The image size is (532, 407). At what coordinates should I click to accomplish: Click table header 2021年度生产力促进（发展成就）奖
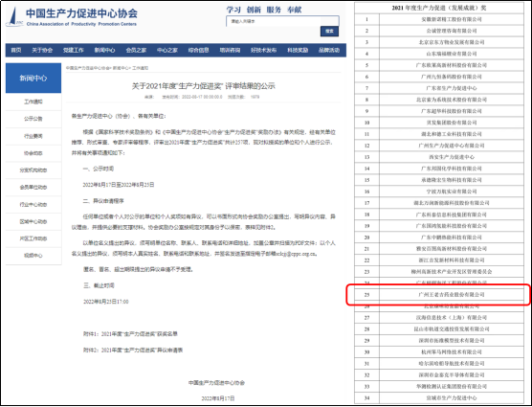coord(439,8)
